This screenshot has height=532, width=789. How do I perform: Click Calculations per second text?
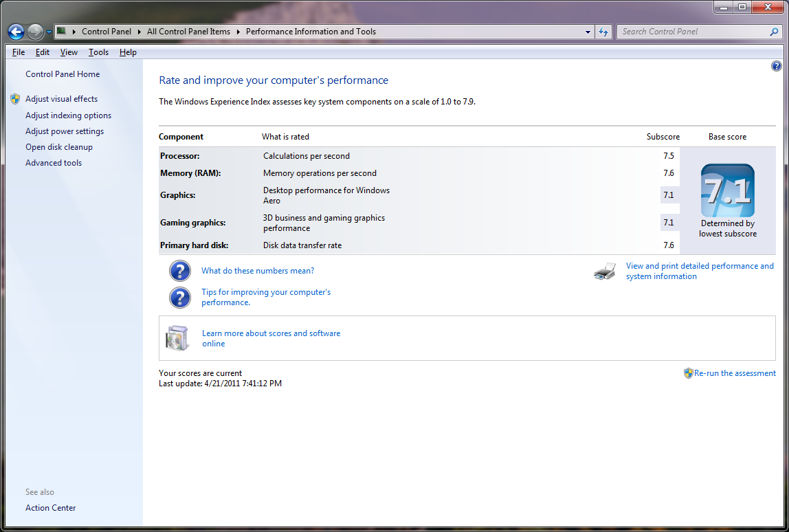(x=307, y=156)
